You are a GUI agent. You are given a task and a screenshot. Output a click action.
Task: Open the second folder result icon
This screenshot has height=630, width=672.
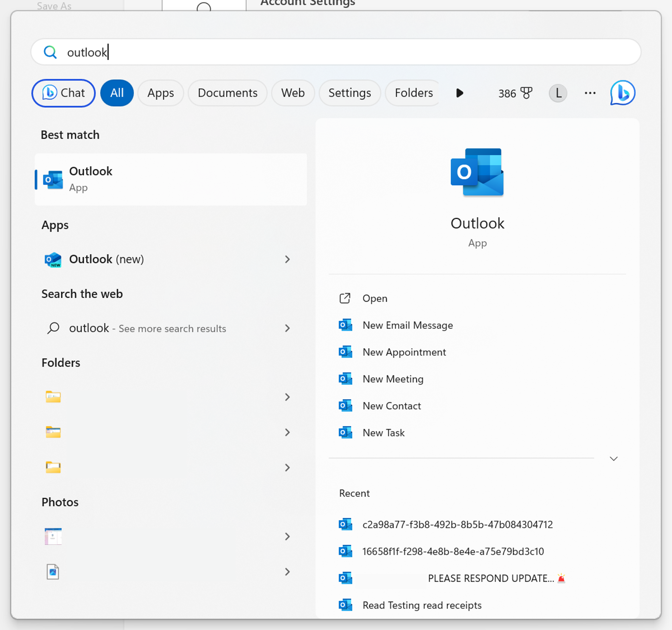point(53,432)
